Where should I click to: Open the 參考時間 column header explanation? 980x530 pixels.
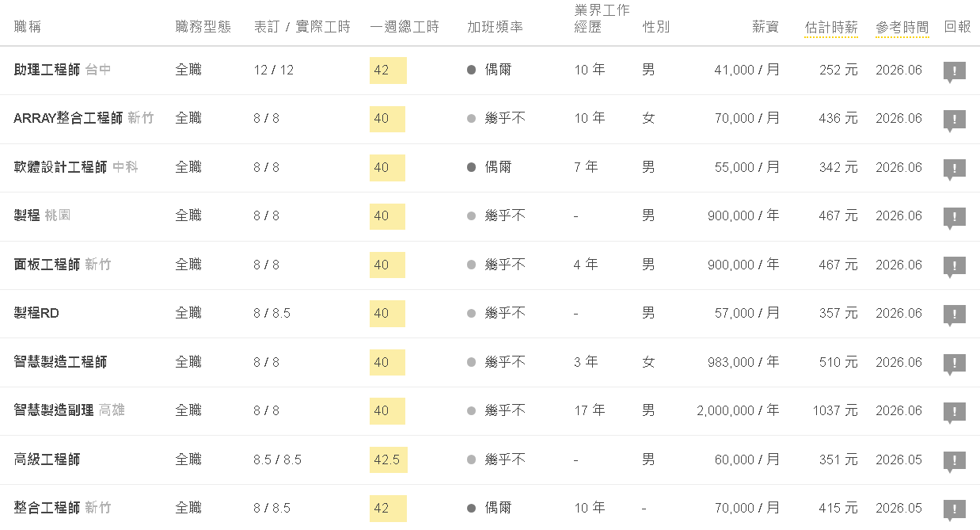902,28
